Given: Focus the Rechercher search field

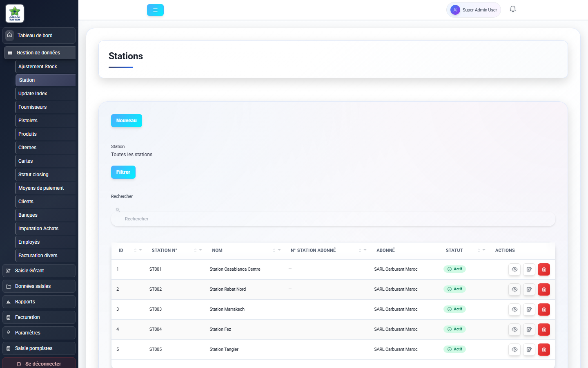Looking at the screenshot, I should 333,219.
